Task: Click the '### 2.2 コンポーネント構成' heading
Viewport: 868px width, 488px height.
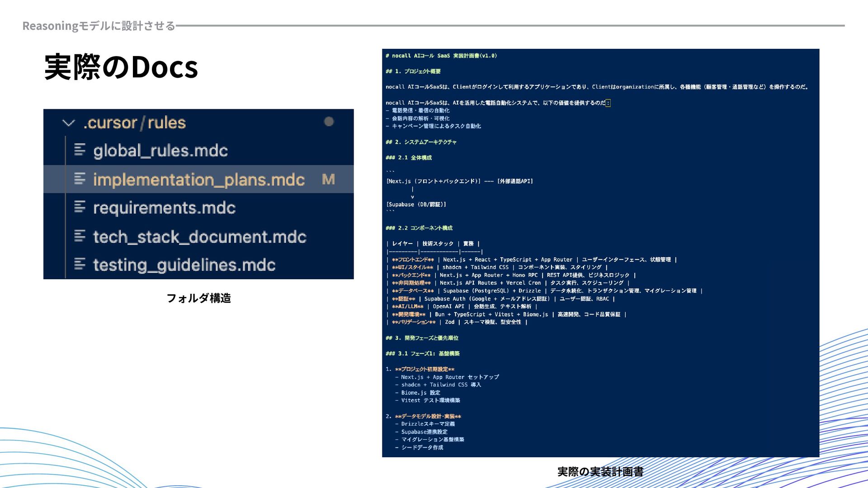Action: [419, 228]
